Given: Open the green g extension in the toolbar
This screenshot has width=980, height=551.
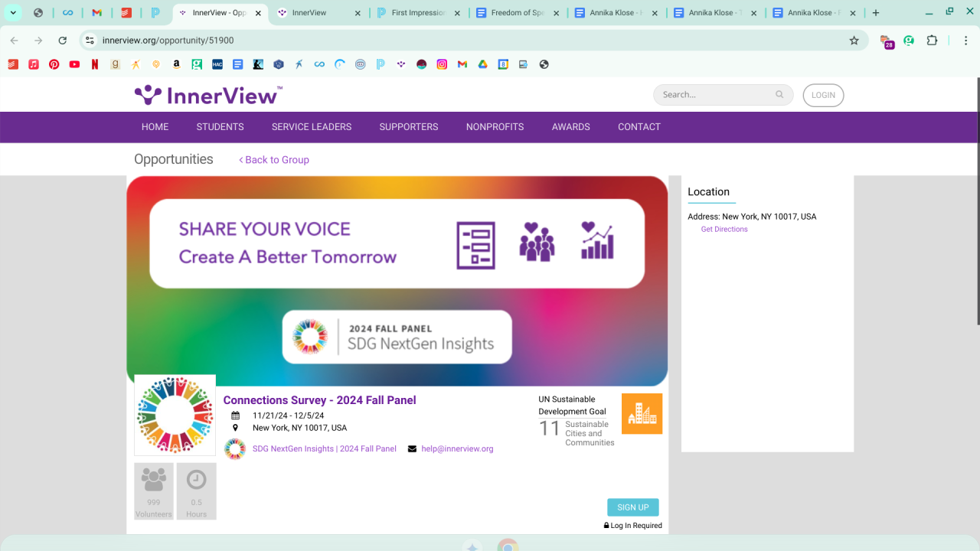Looking at the screenshot, I should point(909,41).
